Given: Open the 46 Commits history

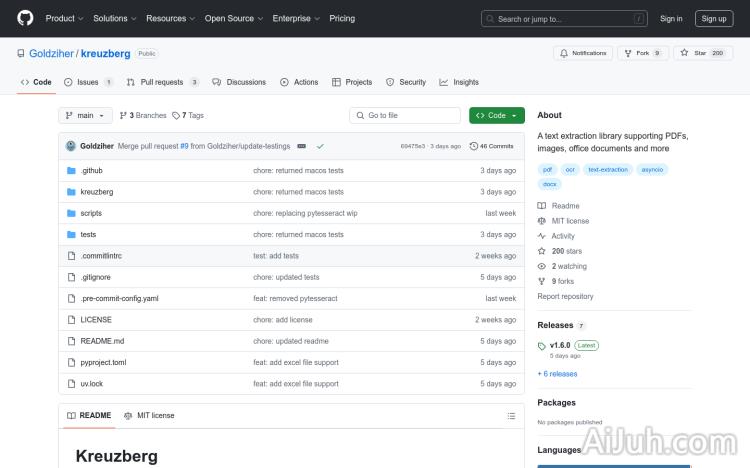Looking at the screenshot, I should point(491,146).
